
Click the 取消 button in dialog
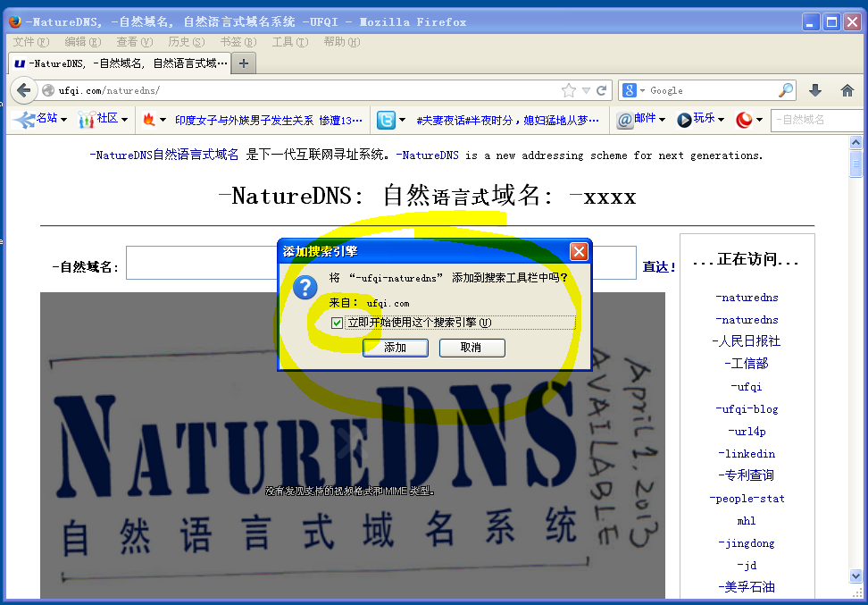pyautogui.click(x=472, y=348)
